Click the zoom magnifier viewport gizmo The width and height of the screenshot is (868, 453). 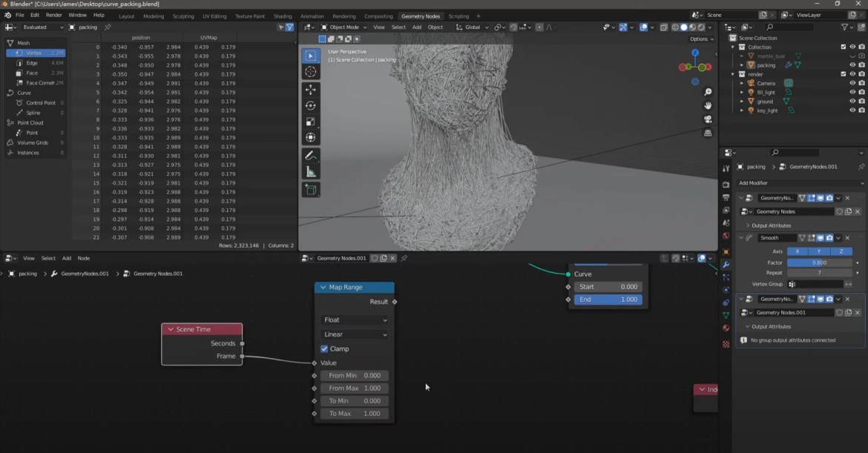pos(708,92)
